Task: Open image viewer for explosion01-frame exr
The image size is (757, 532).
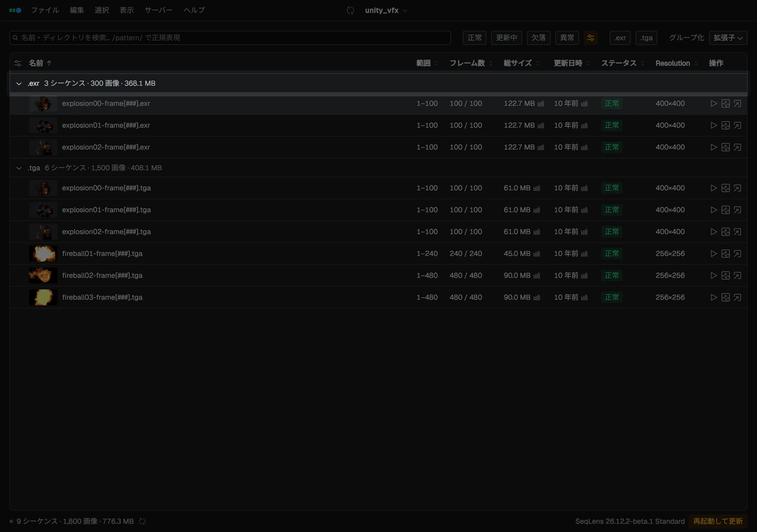Action: [x=725, y=125]
